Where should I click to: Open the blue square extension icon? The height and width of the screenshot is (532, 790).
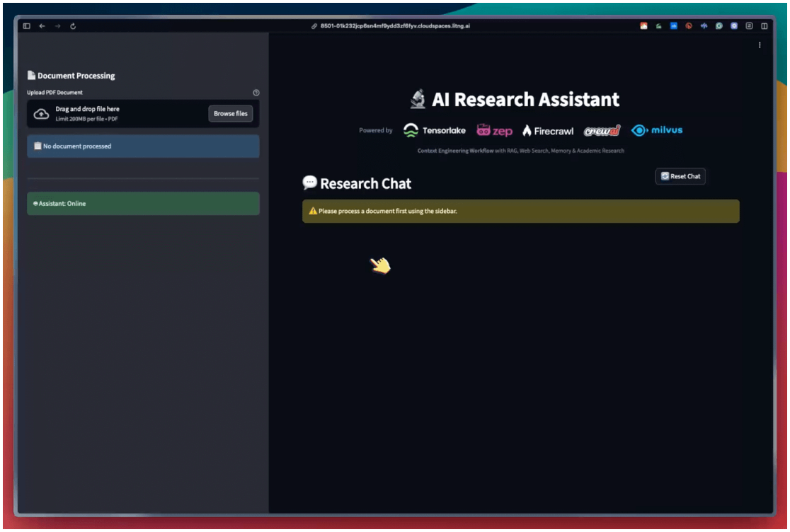(674, 26)
